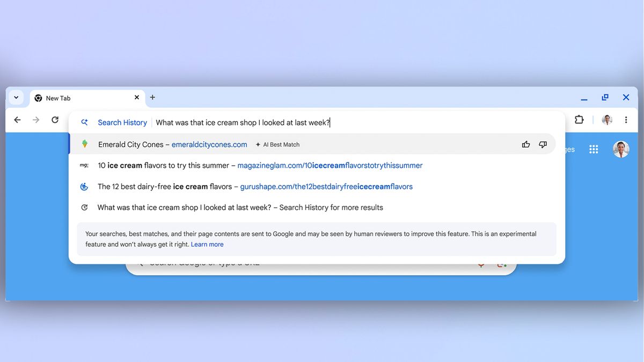Viewport: 644px width, 362px height.
Task: Open the Learn more link in the disclaimer
Action: point(207,244)
